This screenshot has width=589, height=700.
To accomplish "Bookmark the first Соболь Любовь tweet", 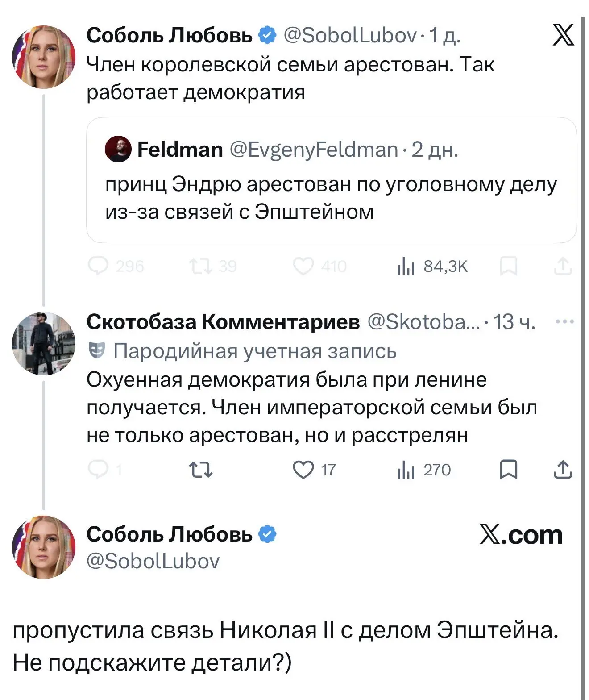I will (508, 267).
